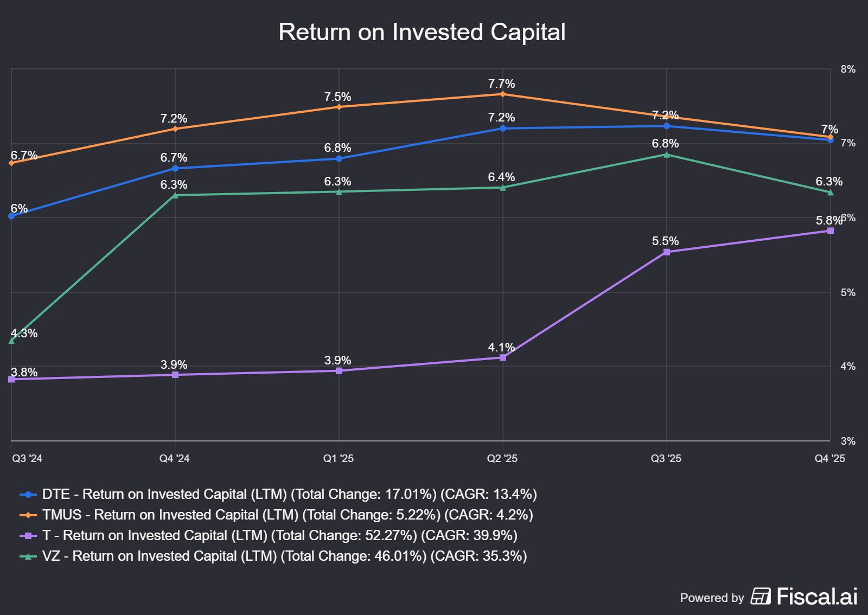Toggle the TMUS Return on Invested Capital series
868x615 pixels.
[x=288, y=515]
